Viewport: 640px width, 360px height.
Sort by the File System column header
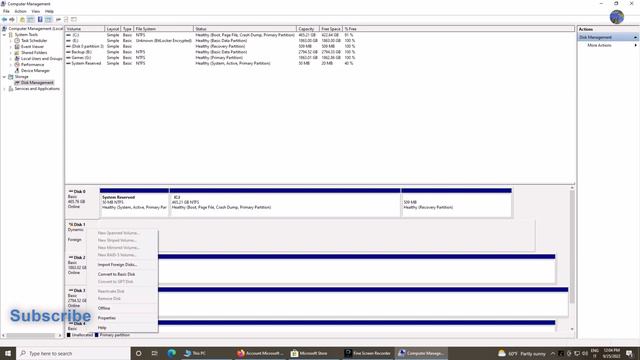click(164, 29)
